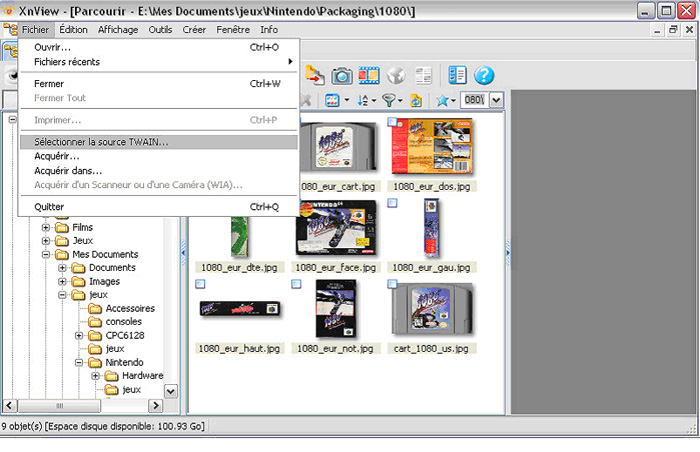Expand the Jeux folder node
The width and height of the screenshot is (700, 452).
[46, 241]
